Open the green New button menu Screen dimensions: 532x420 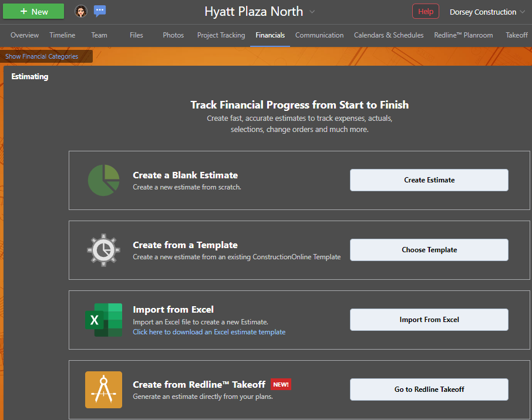[x=33, y=11]
